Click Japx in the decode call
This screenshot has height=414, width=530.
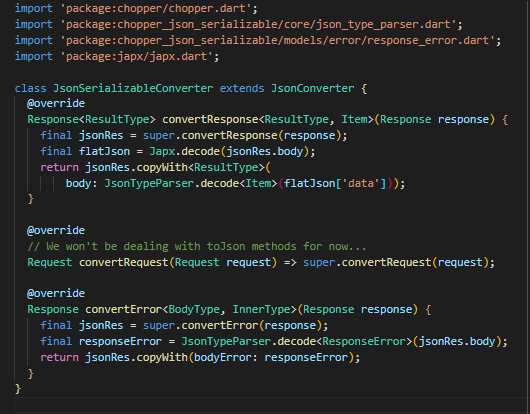tap(162, 151)
